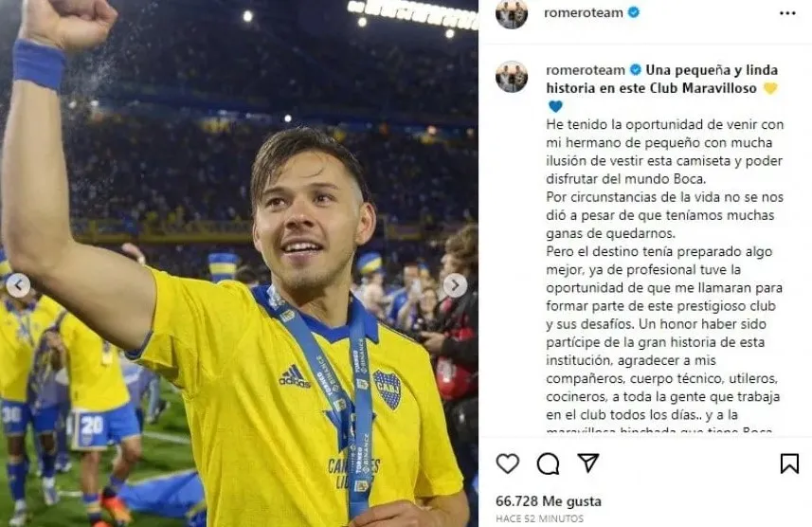Open romeroteam username in the caption
812x527 pixels.
click(x=585, y=69)
